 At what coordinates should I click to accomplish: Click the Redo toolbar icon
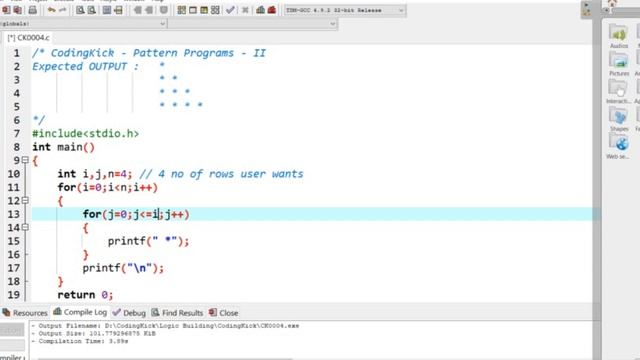(x=62, y=10)
